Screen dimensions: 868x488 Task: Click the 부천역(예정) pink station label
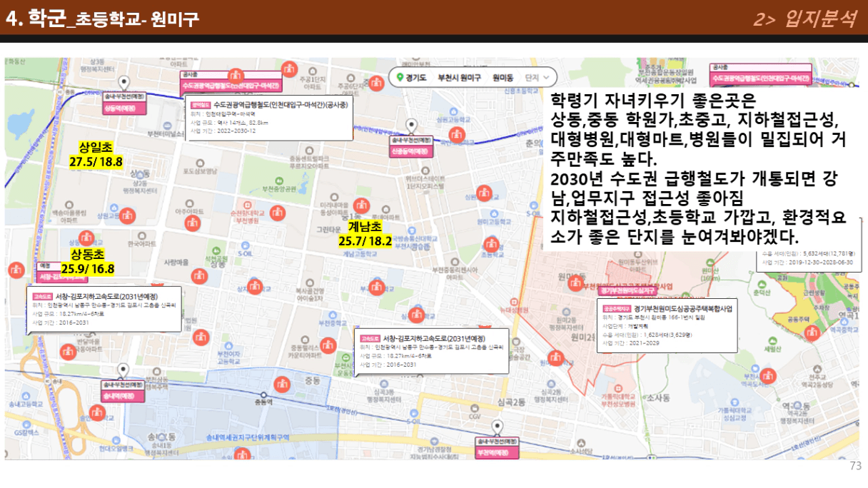point(497,453)
